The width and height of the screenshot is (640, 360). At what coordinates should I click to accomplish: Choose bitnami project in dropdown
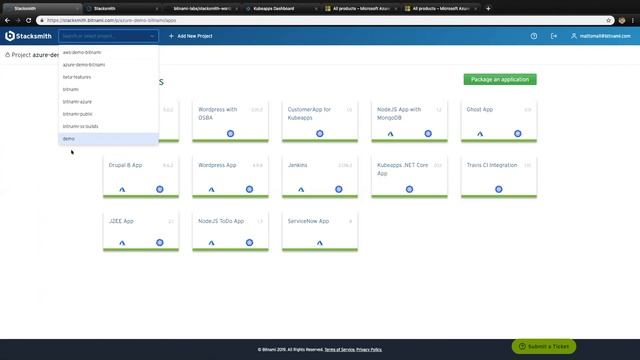click(x=108, y=89)
